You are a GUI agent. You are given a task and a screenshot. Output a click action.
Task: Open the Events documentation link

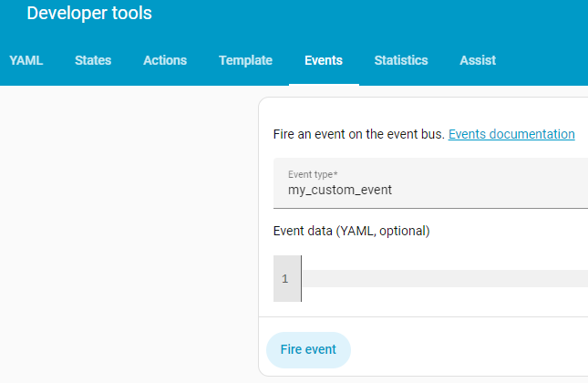point(511,134)
